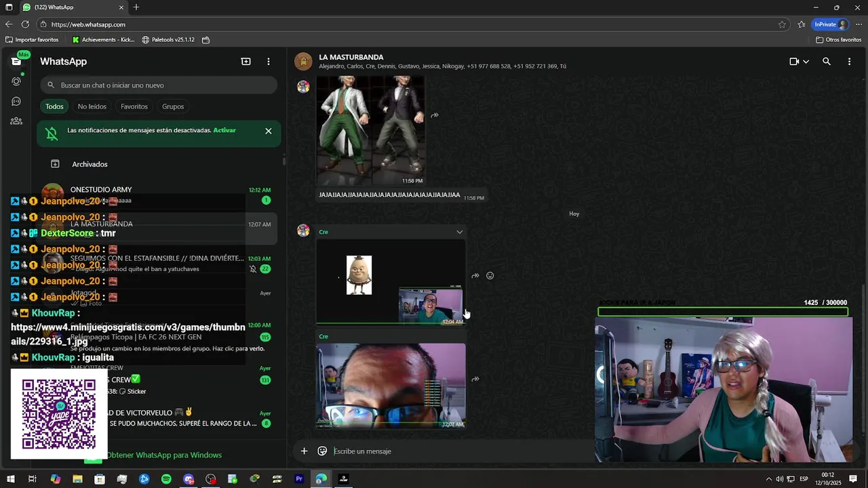React with emoji to Cre's 12:04 AM message

pos(490,276)
